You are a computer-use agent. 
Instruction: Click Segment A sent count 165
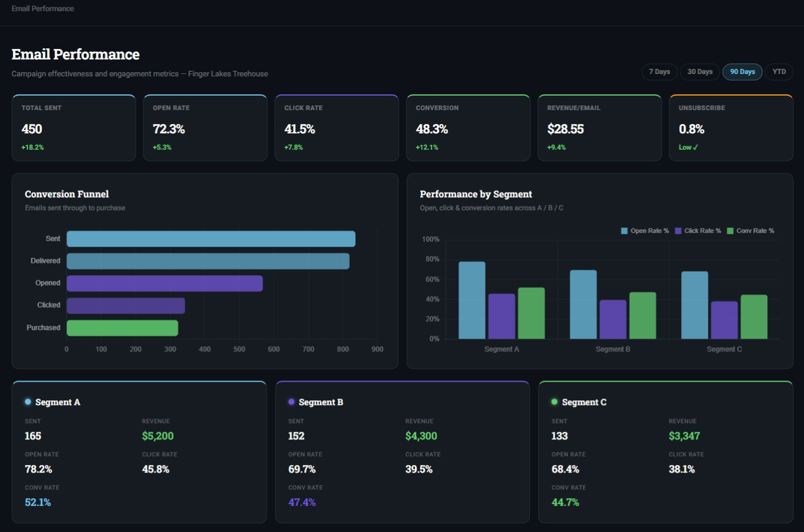(x=33, y=436)
